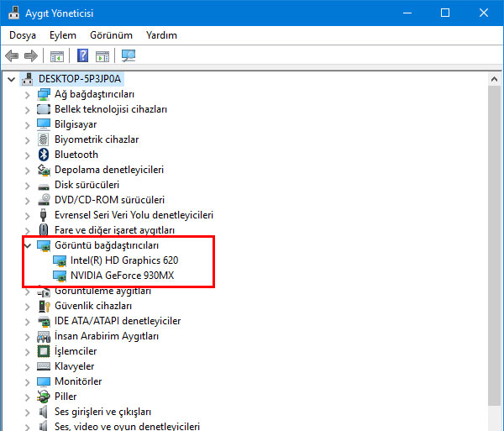Screen dimensions: 504x431
Task: Click the Forward arrow toolbar icon
Action: coord(31,56)
